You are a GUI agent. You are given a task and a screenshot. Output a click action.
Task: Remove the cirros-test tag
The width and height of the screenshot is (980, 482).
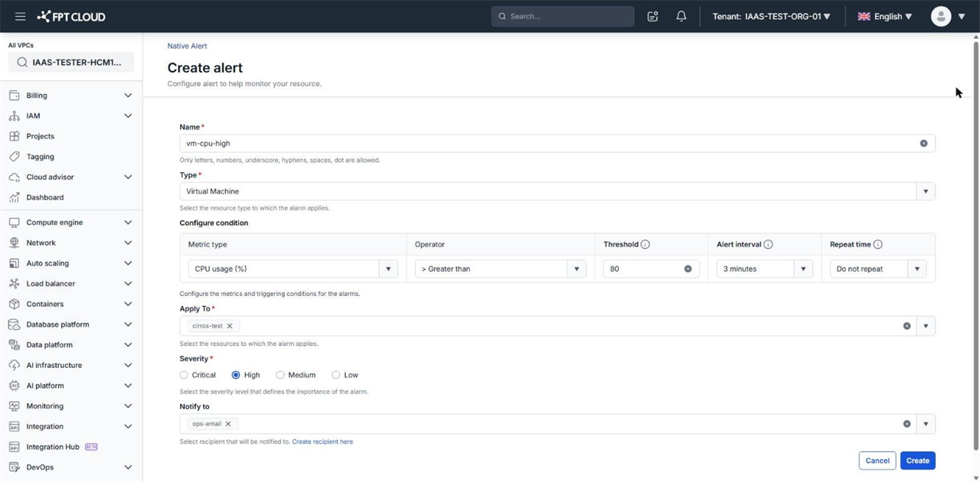229,326
